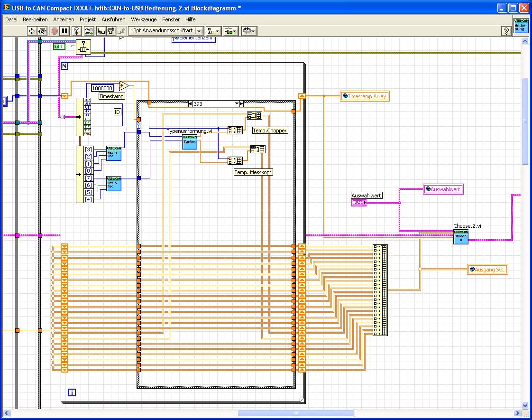Open the 13pt Anwendungsschriftart font dropdown
Image resolution: width=532 pixels, height=420 pixels.
(x=166, y=31)
